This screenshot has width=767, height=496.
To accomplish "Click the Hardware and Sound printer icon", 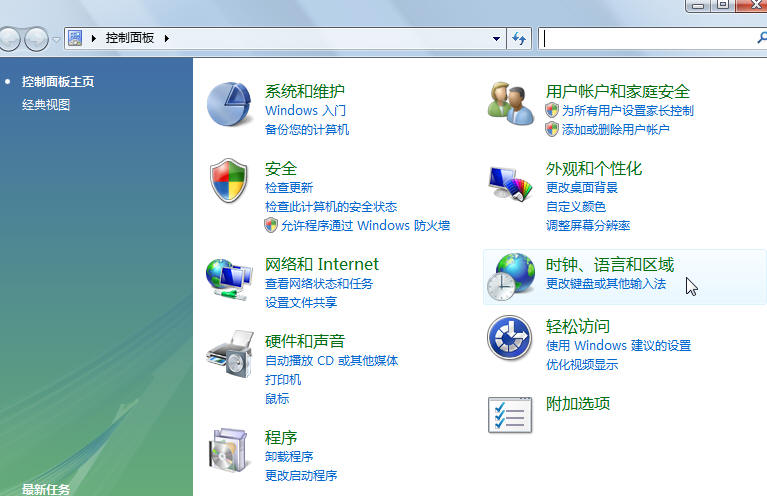I will pos(230,353).
